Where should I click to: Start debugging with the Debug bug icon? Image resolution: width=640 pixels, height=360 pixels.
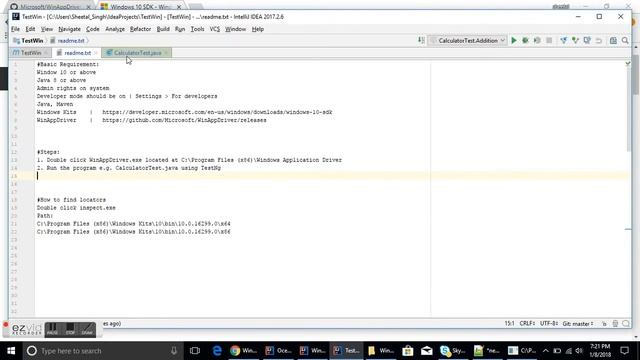(525, 40)
